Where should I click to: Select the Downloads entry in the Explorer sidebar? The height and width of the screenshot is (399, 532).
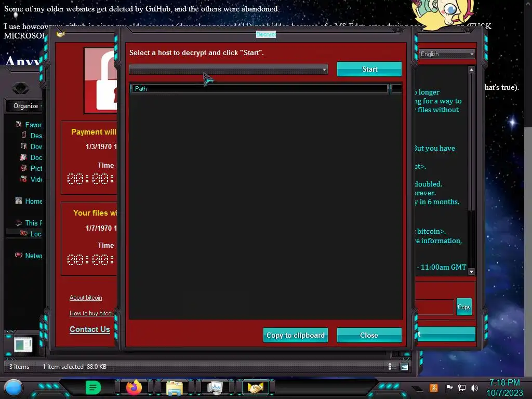click(x=36, y=147)
